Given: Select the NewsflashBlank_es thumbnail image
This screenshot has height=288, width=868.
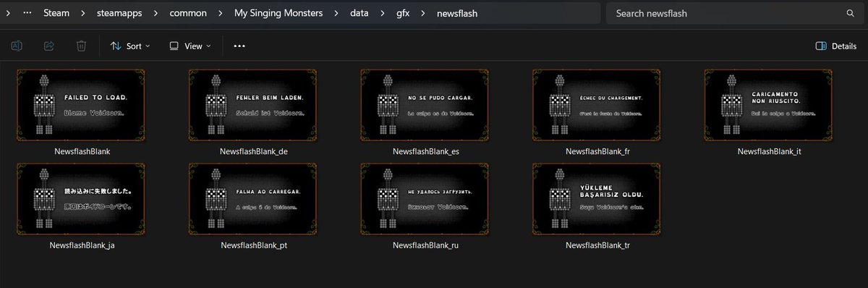Looking at the screenshot, I should click(425, 106).
